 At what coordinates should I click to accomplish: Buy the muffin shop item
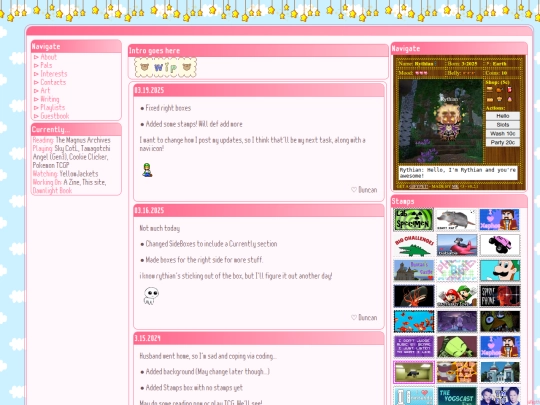pos(499,99)
